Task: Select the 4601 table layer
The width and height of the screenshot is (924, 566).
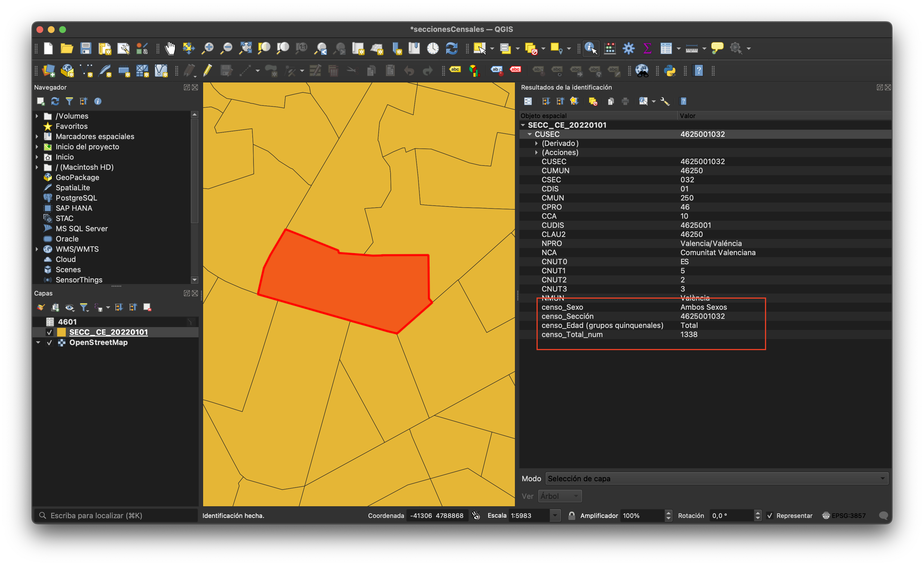Action: (x=67, y=322)
